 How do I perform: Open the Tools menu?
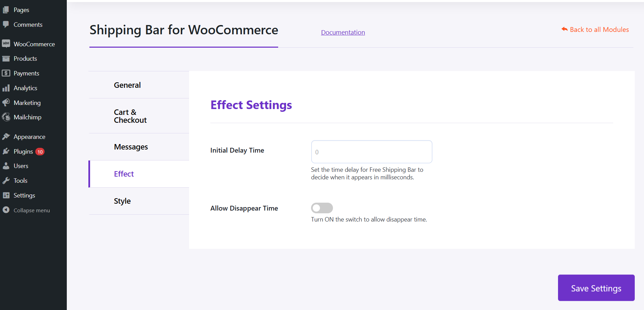20,180
